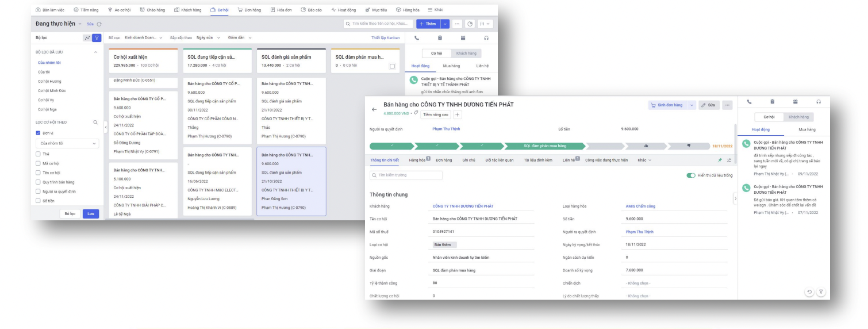This screenshot has width=868, height=329.
Task: Toggle the blue funnel filter icon in the Bộ lọc header
Action: click(97, 38)
